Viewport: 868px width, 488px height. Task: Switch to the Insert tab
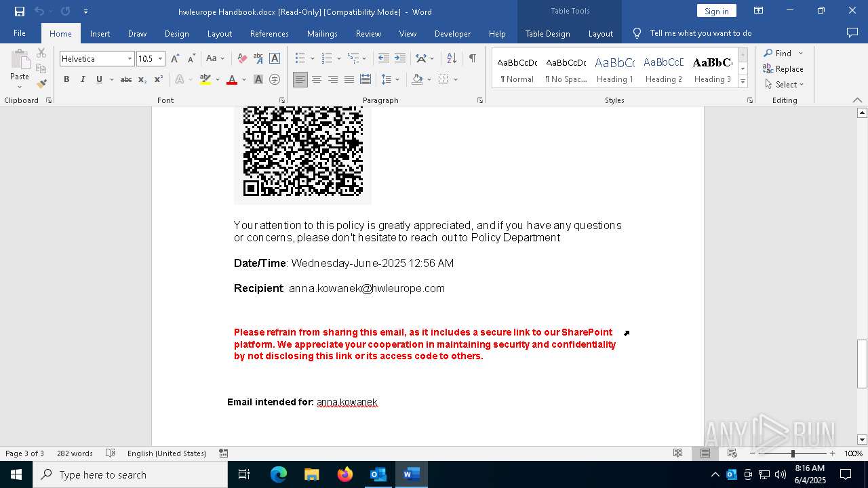coord(100,33)
